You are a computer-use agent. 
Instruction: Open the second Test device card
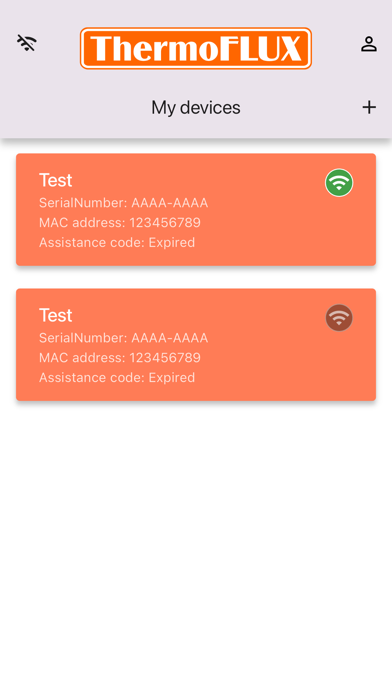(x=196, y=344)
